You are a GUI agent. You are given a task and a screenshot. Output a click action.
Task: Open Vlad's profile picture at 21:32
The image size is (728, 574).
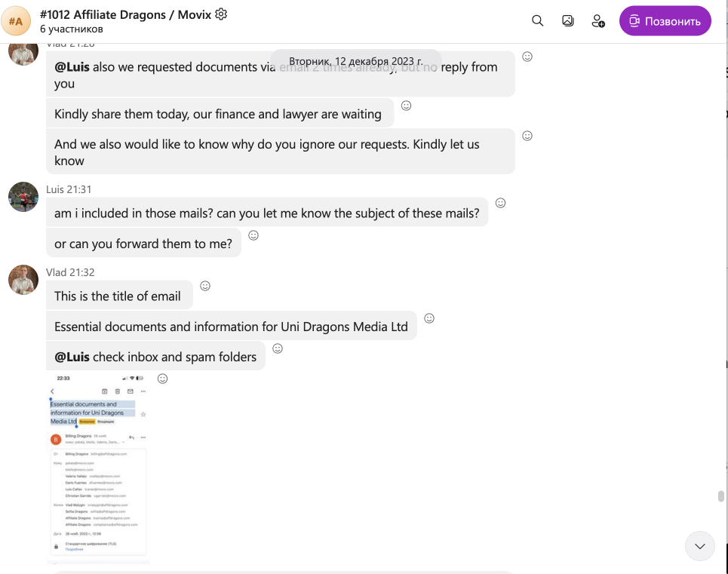23,280
